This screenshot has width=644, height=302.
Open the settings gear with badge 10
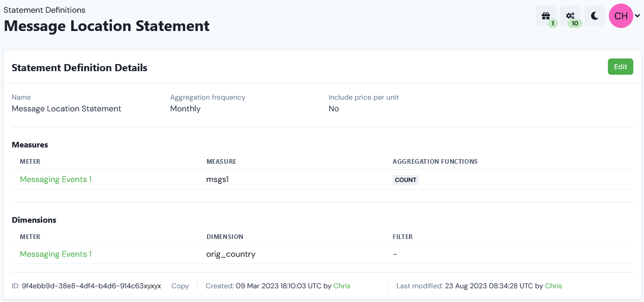click(570, 14)
